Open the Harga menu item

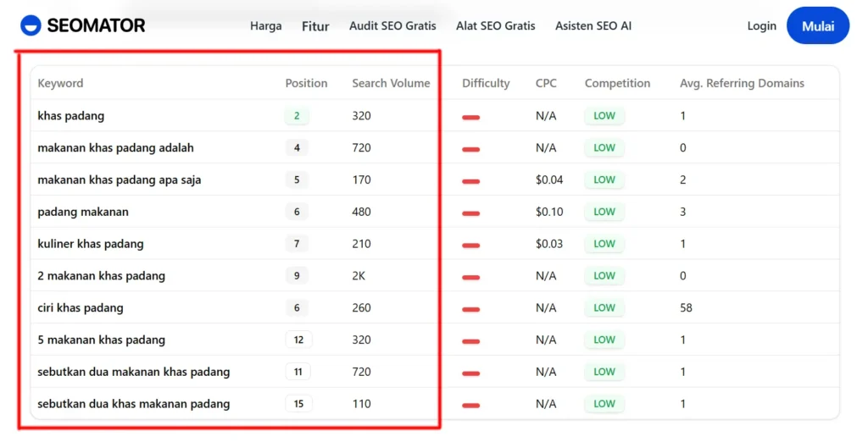click(x=265, y=26)
